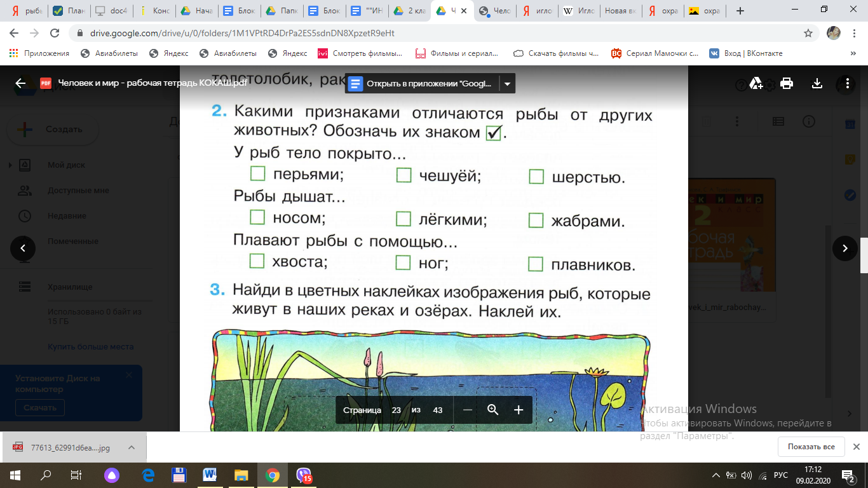Tick the «жабрами» checkbox
868x488 pixels.
(536, 220)
